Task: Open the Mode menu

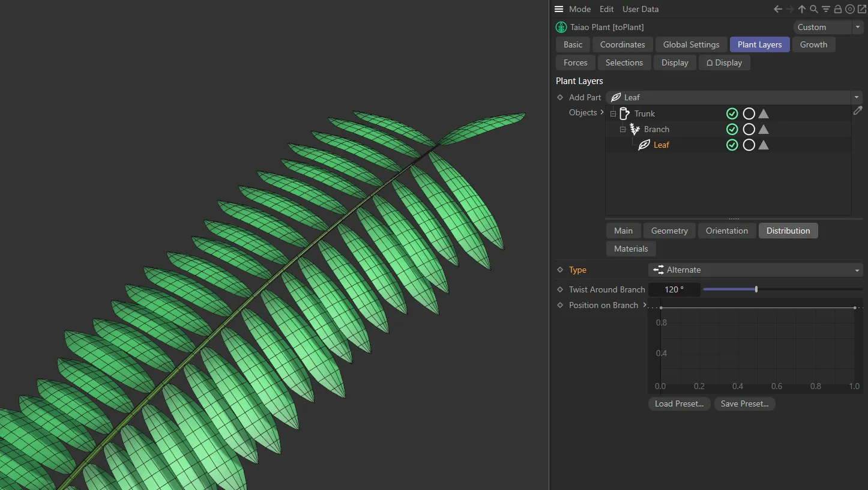Action: pos(580,9)
